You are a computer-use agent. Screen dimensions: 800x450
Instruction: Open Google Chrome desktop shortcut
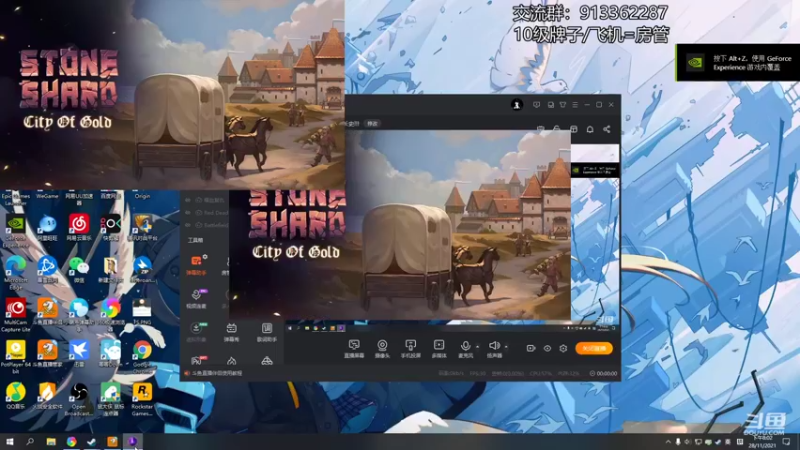tap(142, 357)
